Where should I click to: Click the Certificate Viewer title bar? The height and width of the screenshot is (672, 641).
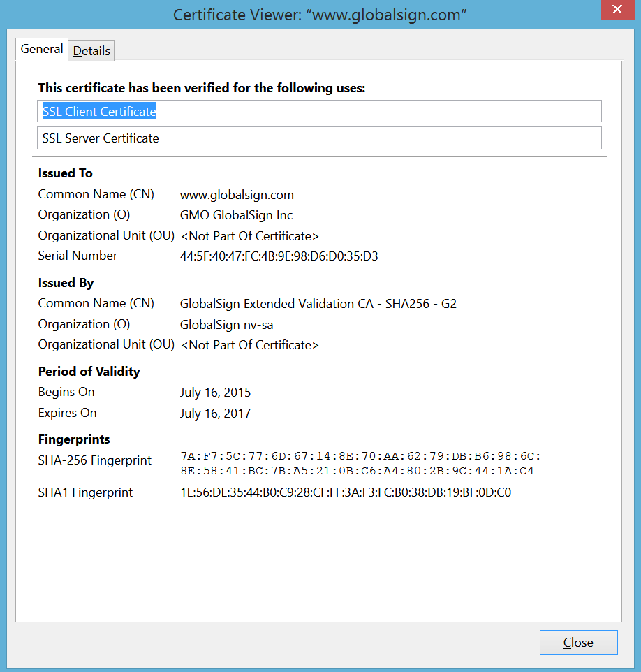320,15
